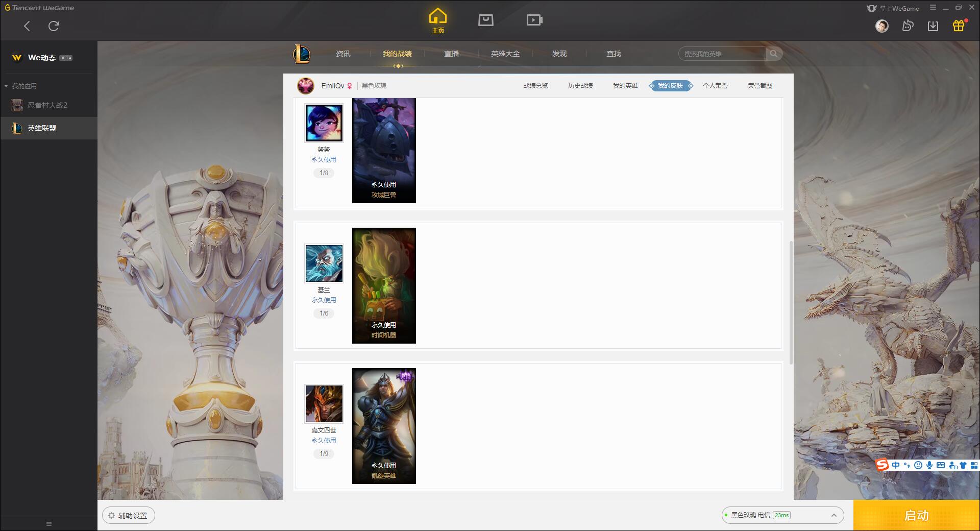The image size is (980, 531).
Task: Open the 主页 home tab icon
Action: pyautogui.click(x=438, y=21)
